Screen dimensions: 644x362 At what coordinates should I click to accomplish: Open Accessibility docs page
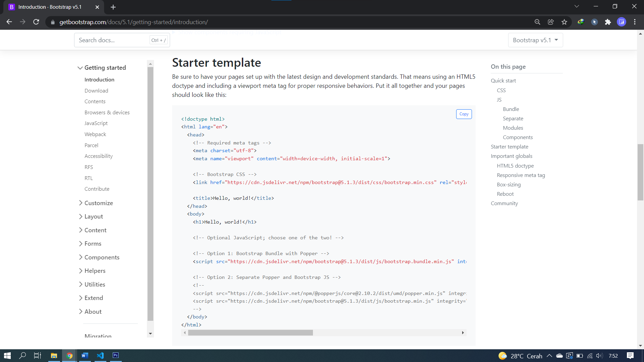click(x=99, y=156)
